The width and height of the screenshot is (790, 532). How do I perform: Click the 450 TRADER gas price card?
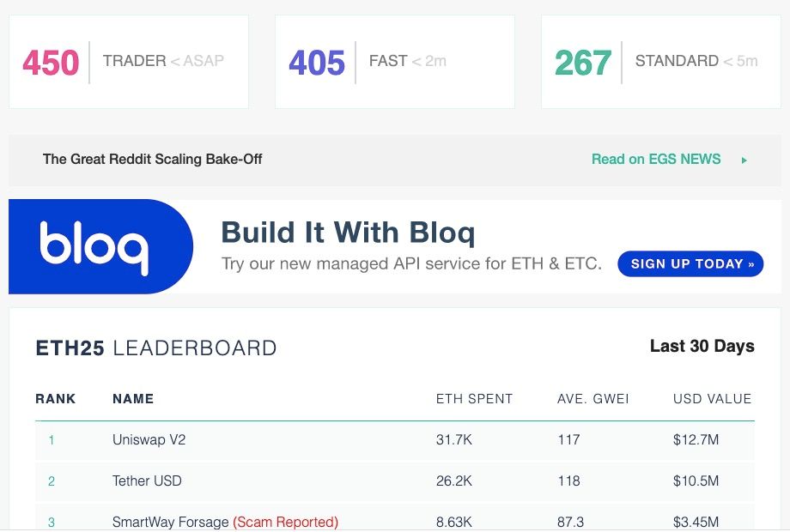click(x=129, y=62)
